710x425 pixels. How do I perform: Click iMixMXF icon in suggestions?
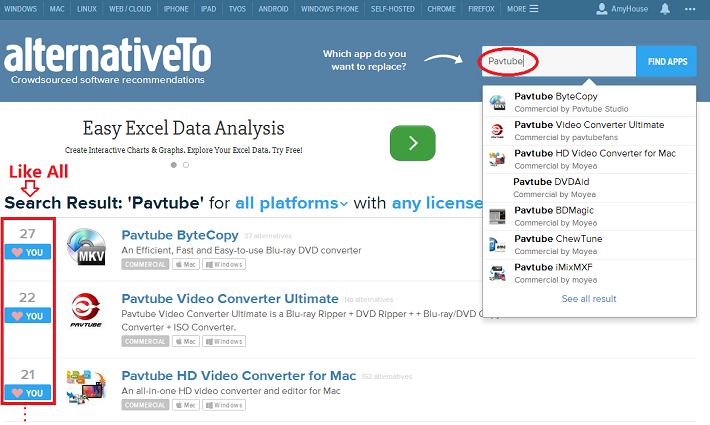pos(497,273)
